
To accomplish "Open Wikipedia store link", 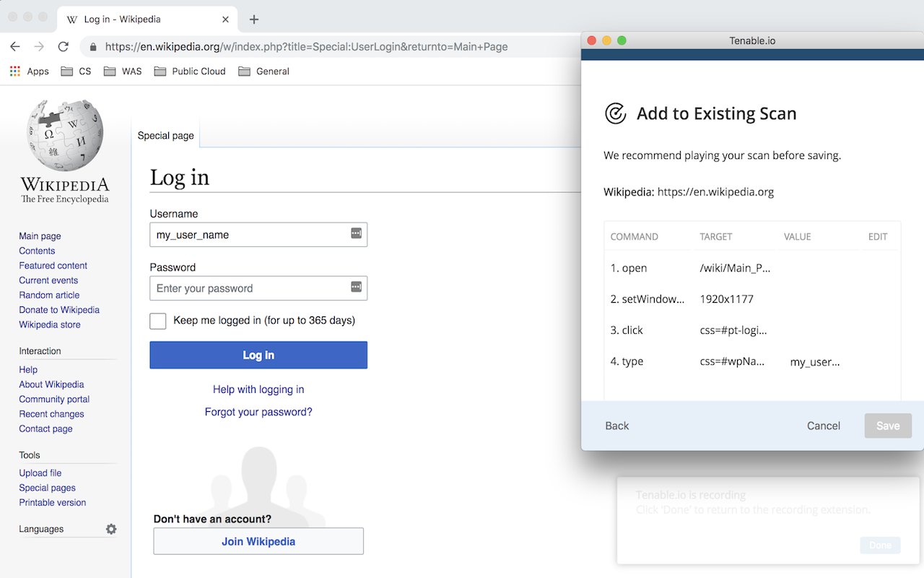I will pyautogui.click(x=50, y=324).
